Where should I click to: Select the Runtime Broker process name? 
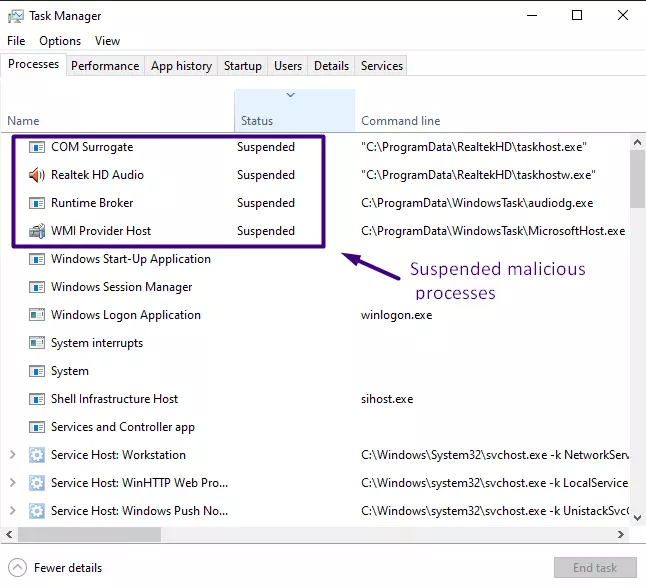point(92,203)
